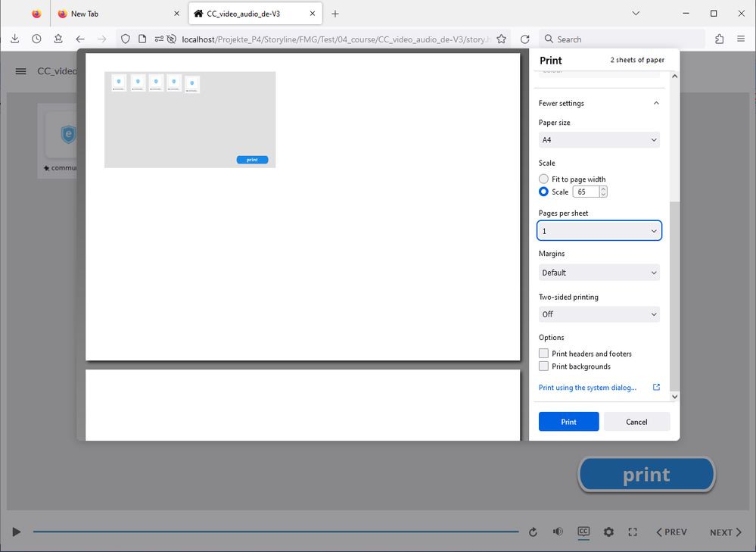
Task: Enable Print headers and footers
Action: (x=543, y=354)
